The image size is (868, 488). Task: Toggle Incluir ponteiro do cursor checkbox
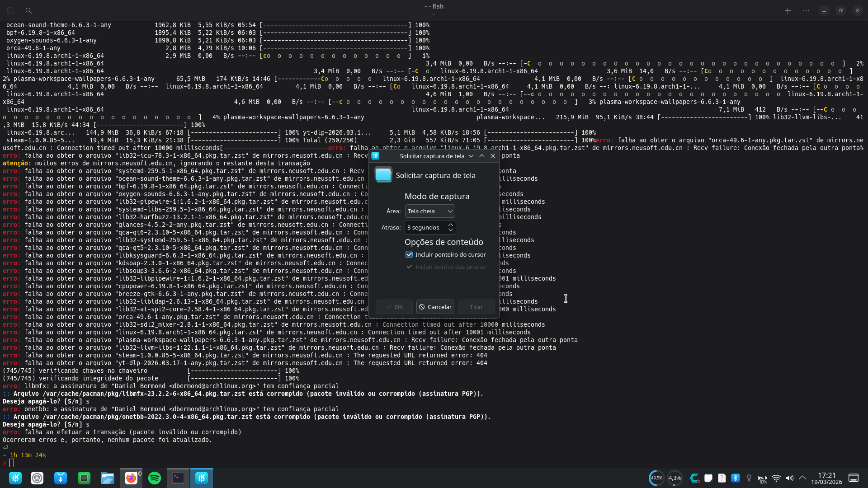(x=409, y=255)
